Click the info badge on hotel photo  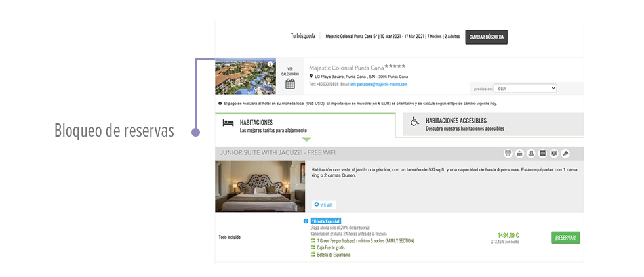pos(270,64)
